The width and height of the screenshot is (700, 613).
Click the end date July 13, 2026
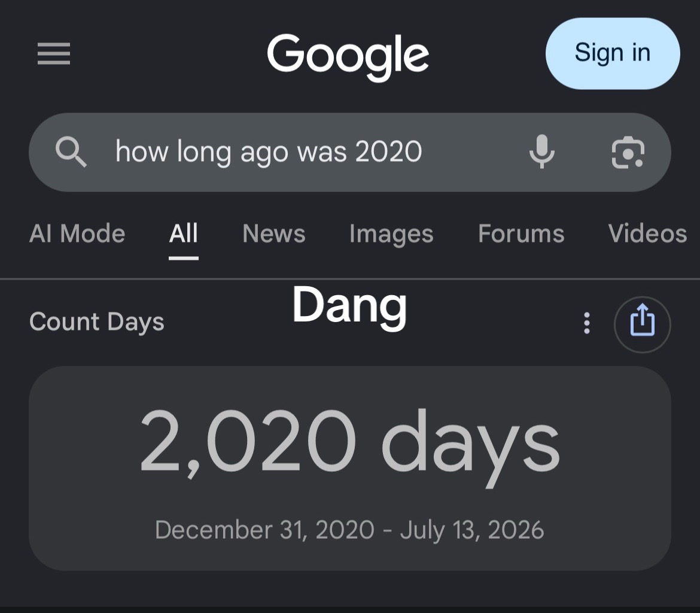click(x=472, y=530)
